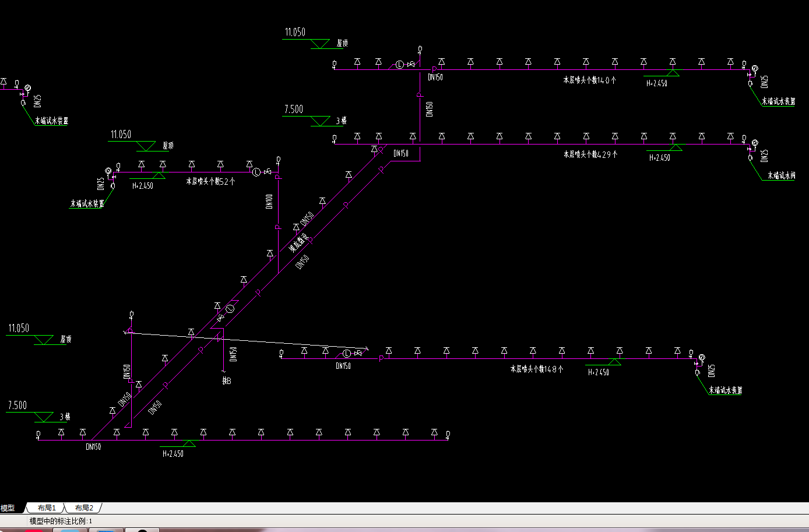This screenshot has height=532, width=809.
Task: Select the DN100 pipe size label
Action: tap(269, 202)
